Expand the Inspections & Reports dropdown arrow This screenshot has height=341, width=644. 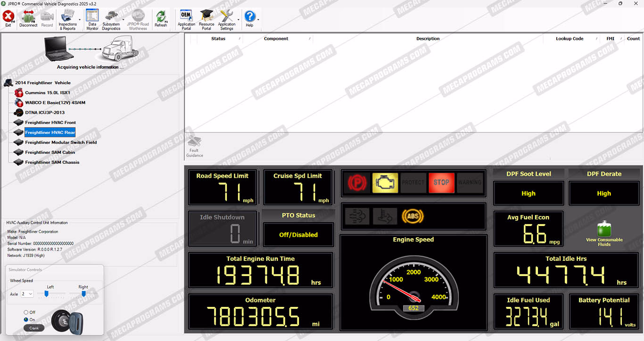80,20
